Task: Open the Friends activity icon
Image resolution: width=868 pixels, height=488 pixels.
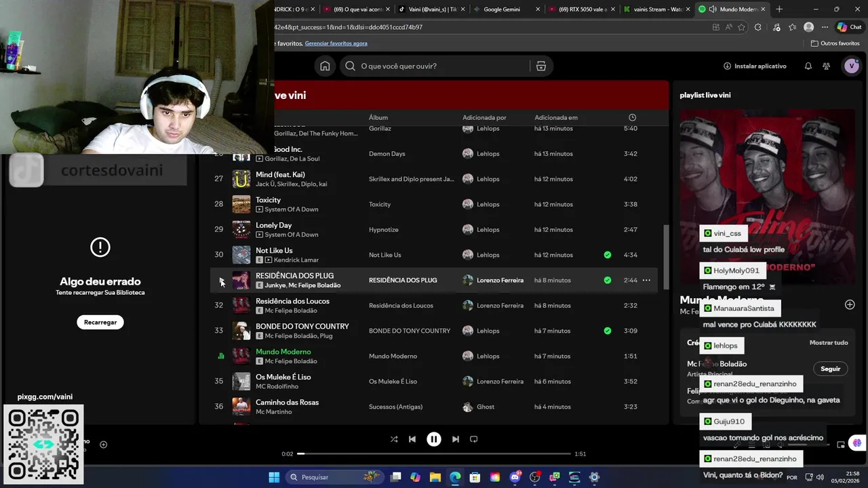Action: [x=826, y=66]
